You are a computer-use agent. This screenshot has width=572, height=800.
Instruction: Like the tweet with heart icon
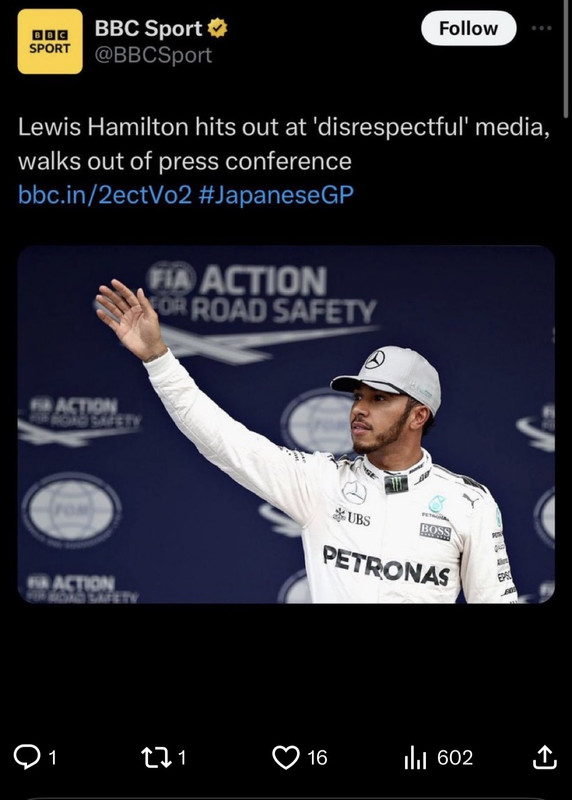coord(286,757)
